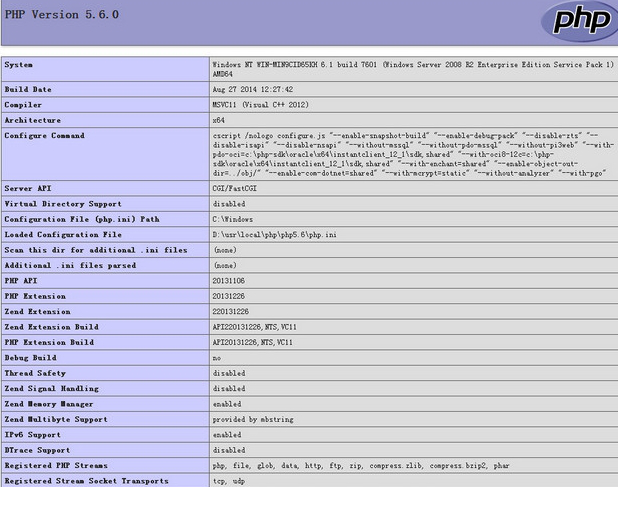
Task: Click Zend Signal Handling label
Action: click(x=52, y=389)
